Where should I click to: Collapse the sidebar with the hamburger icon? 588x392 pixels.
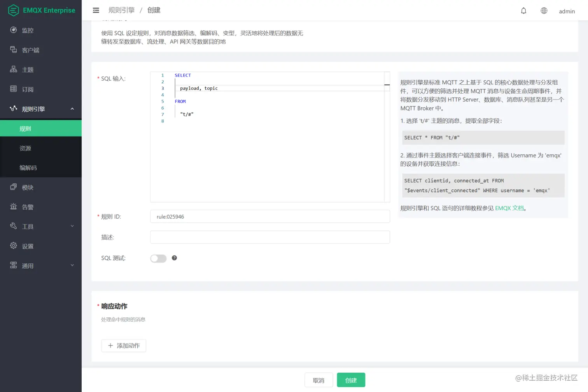tap(96, 10)
